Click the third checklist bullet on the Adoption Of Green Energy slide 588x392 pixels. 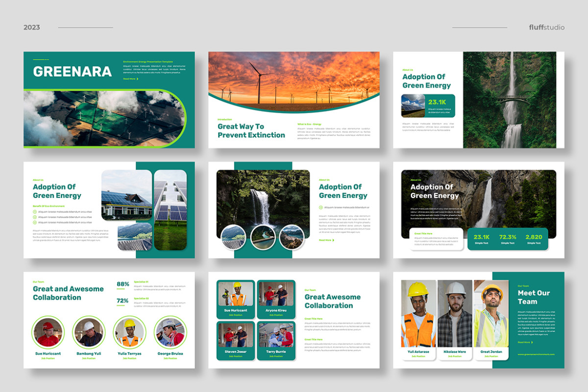[x=35, y=222]
